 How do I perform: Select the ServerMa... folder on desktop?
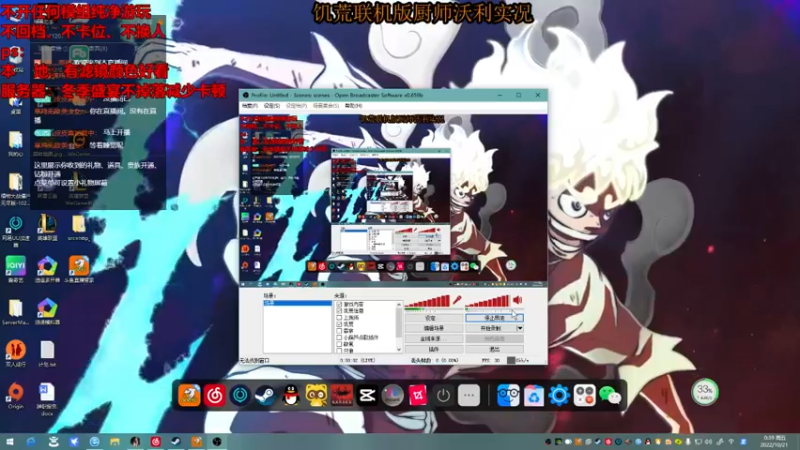click(15, 312)
